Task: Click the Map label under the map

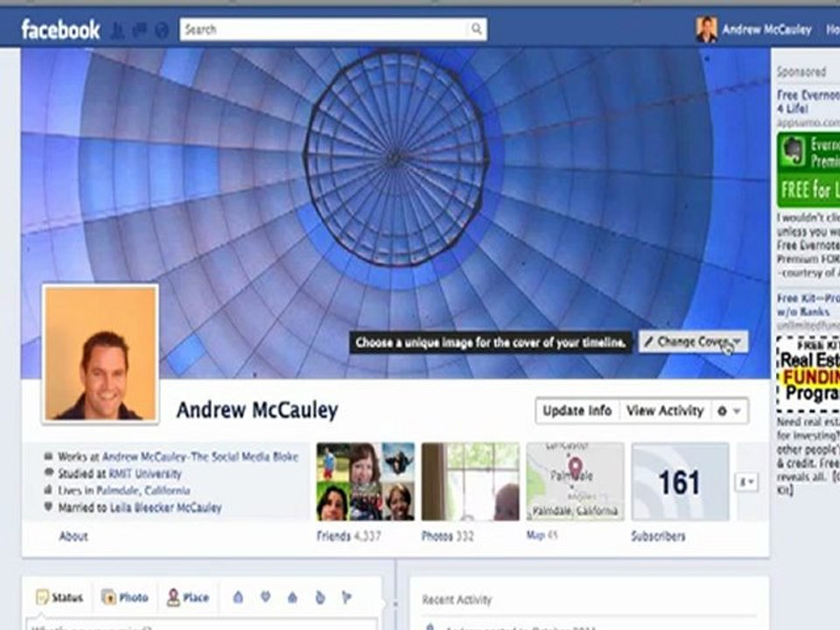Action: (x=542, y=535)
